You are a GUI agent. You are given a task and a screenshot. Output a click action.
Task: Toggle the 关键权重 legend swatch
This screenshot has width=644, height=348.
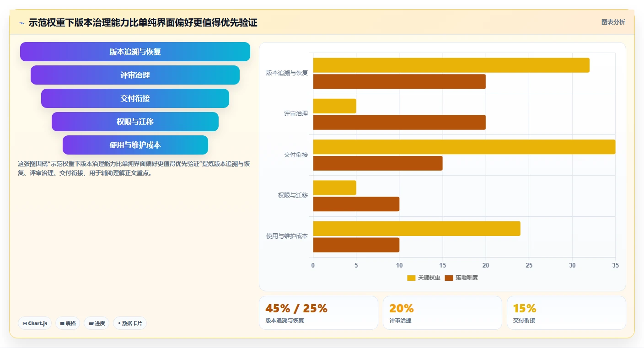(x=411, y=278)
